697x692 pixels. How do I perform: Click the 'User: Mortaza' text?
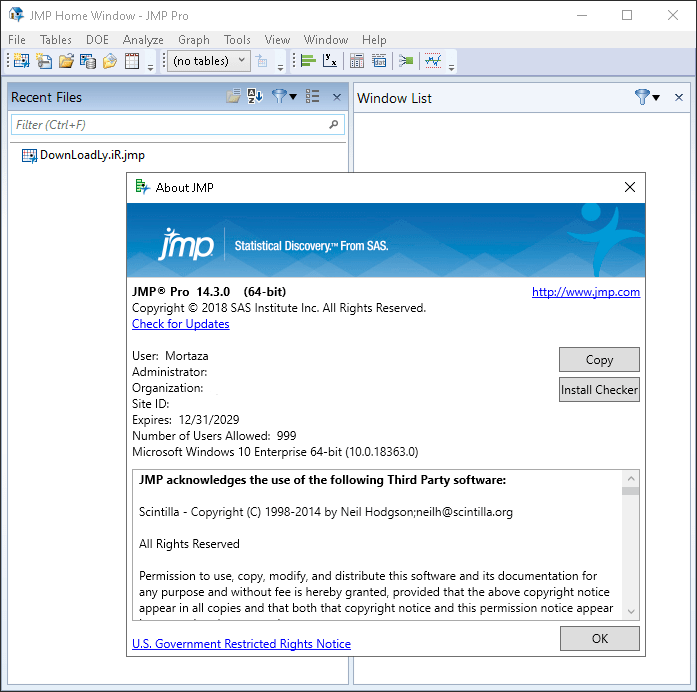tap(170, 356)
